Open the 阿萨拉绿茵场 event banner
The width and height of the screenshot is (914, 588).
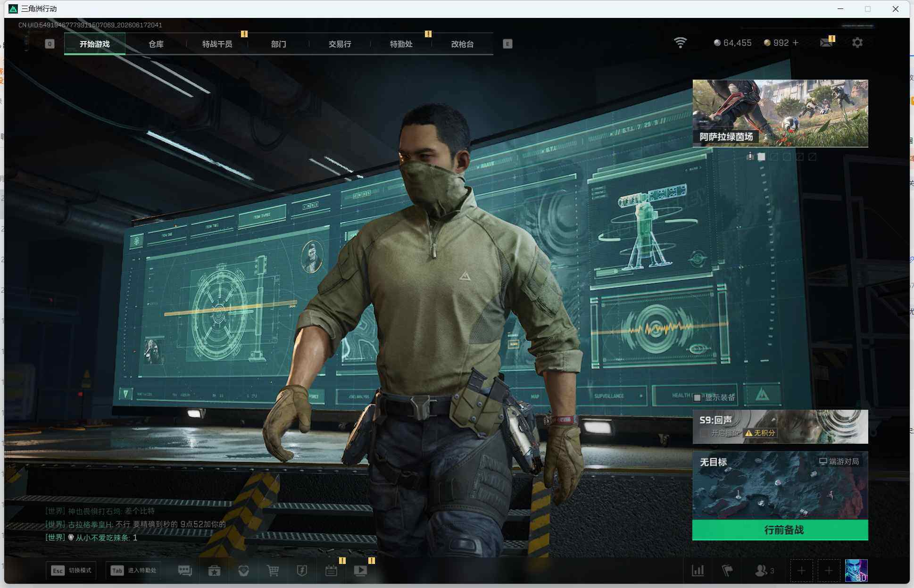point(780,113)
